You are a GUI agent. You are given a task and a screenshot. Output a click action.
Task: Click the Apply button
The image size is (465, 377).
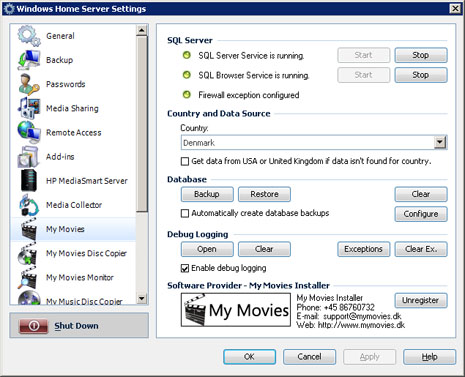pyautogui.click(x=370, y=357)
